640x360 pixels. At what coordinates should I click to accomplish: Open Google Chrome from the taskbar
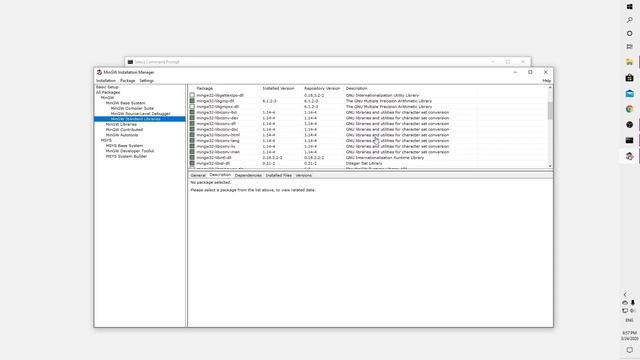click(x=629, y=109)
